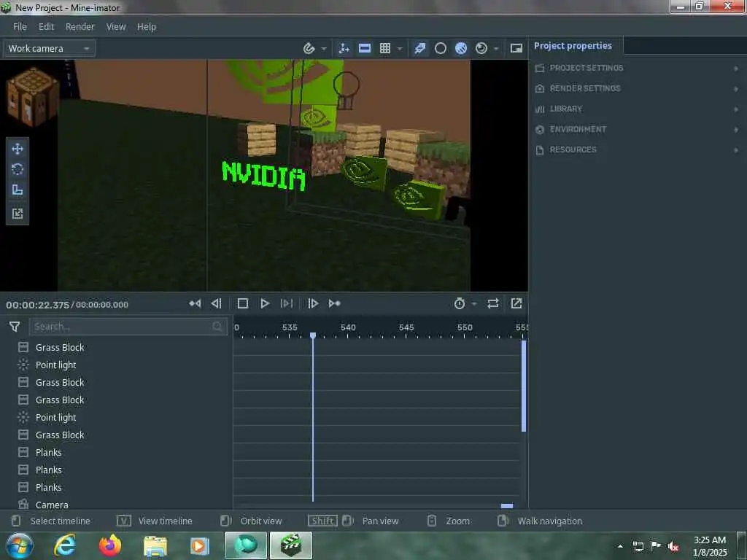The height and width of the screenshot is (560, 747).
Task: Step forward one frame
Action: pos(313,303)
